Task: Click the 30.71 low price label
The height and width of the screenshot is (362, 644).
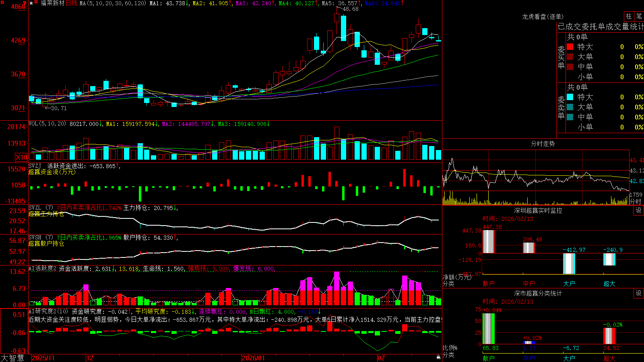Action: pos(59,108)
